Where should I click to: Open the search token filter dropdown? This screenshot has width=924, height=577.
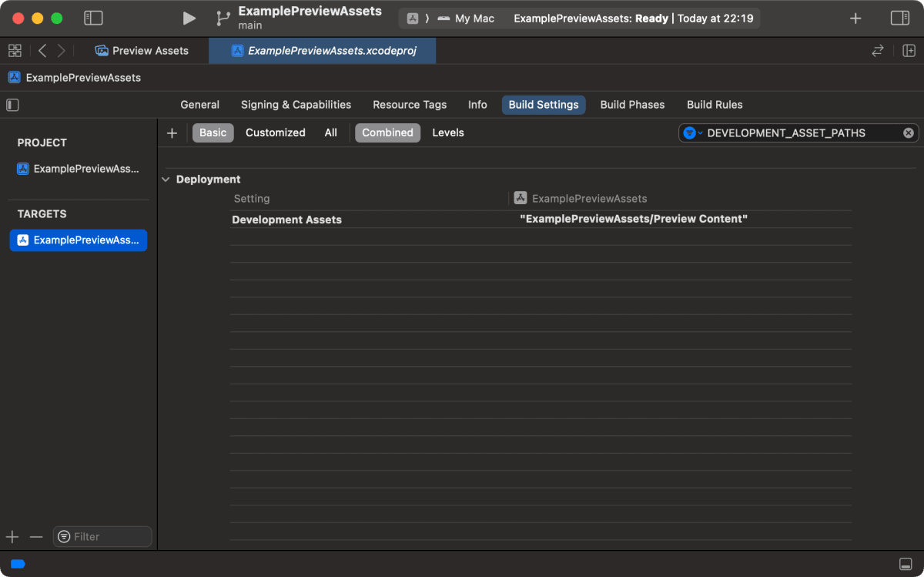[x=692, y=133]
